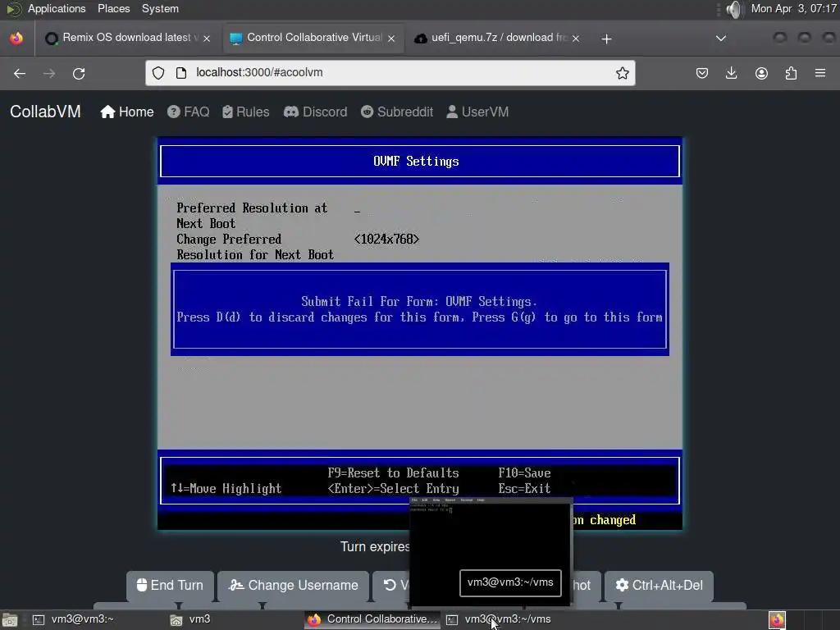The width and height of the screenshot is (840, 630).
Task: Click the browser forward arrow
Action: click(49, 73)
